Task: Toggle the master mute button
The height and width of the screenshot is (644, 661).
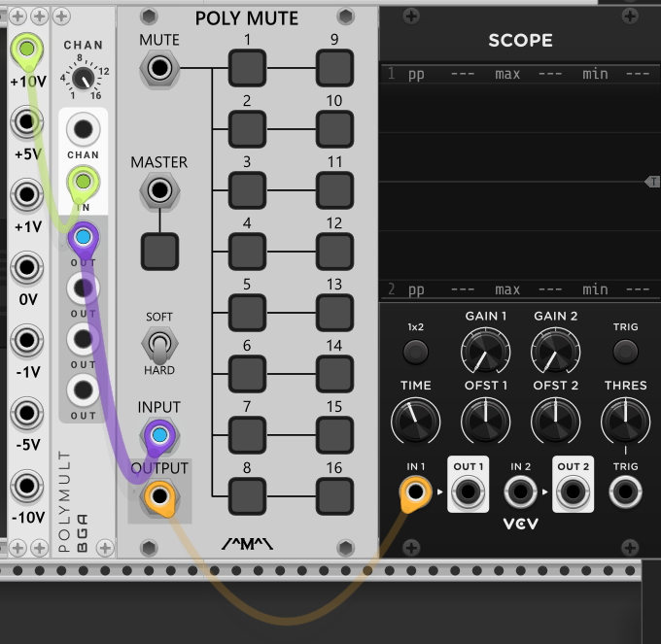Action: (x=158, y=252)
